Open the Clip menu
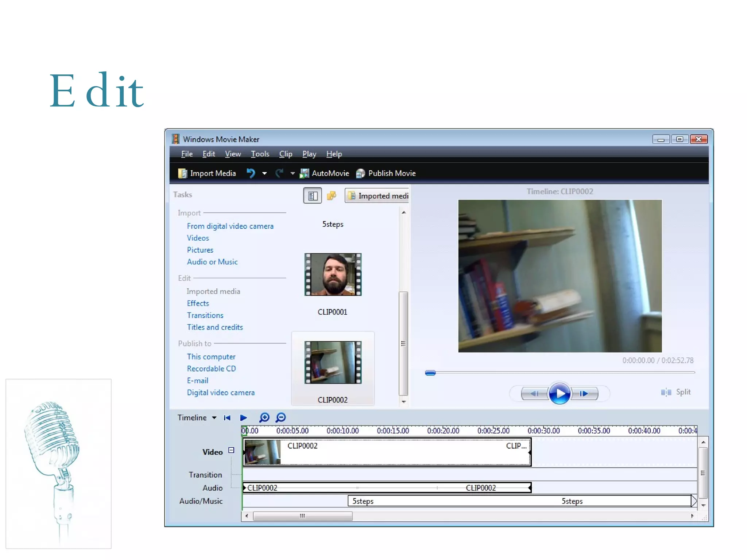The image size is (747, 560). 286,154
